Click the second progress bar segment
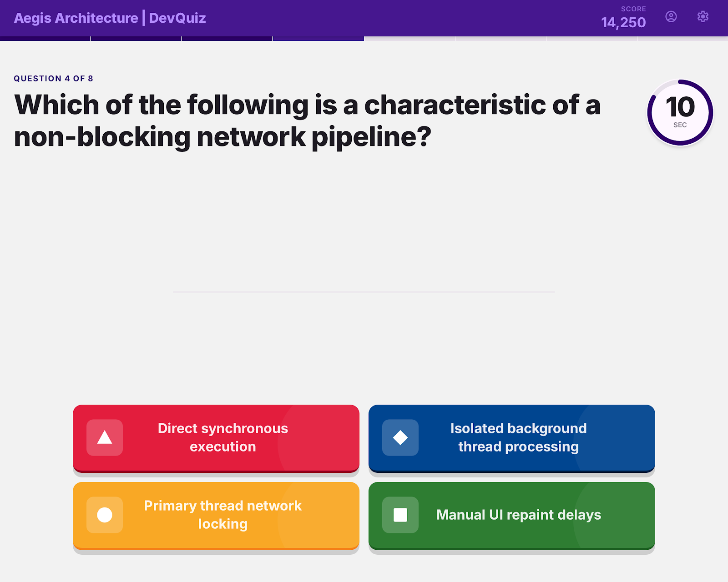The width and height of the screenshot is (728, 582). (x=136, y=39)
